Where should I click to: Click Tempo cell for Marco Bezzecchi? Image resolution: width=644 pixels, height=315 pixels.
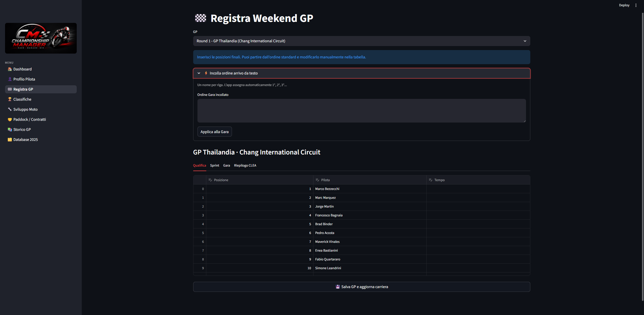tap(478, 189)
